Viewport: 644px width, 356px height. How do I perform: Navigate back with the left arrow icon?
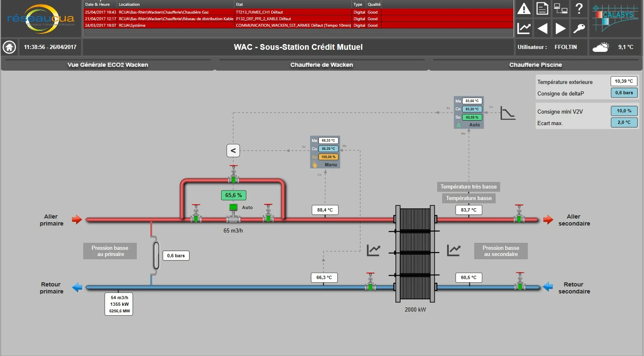click(x=542, y=28)
